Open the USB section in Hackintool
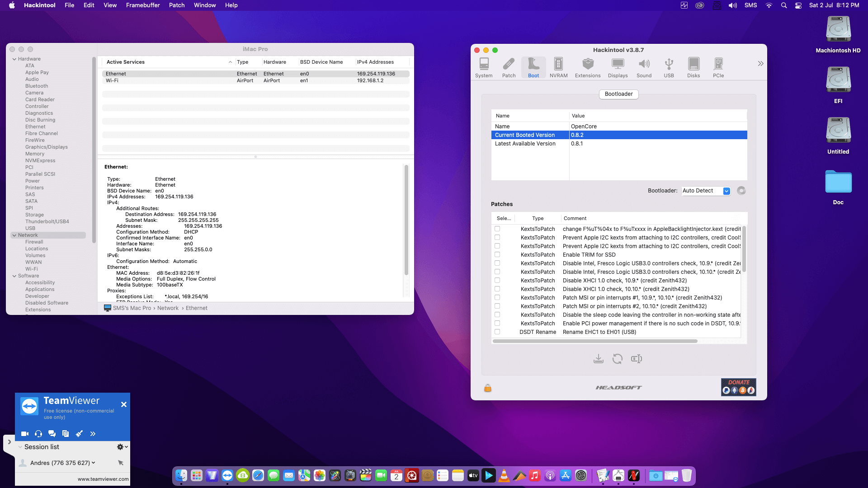Viewport: 868px width, 488px height. point(669,68)
